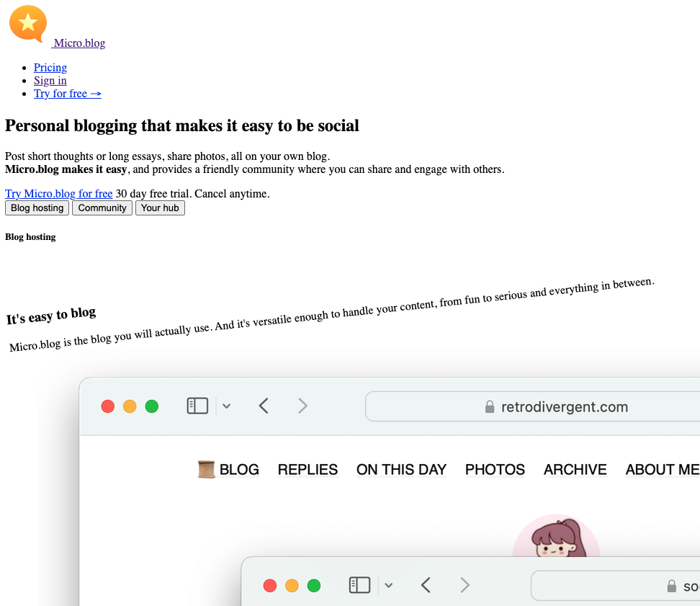Image resolution: width=700 pixels, height=606 pixels.
Task: Follow the Try for free arrow link
Action: (68, 94)
